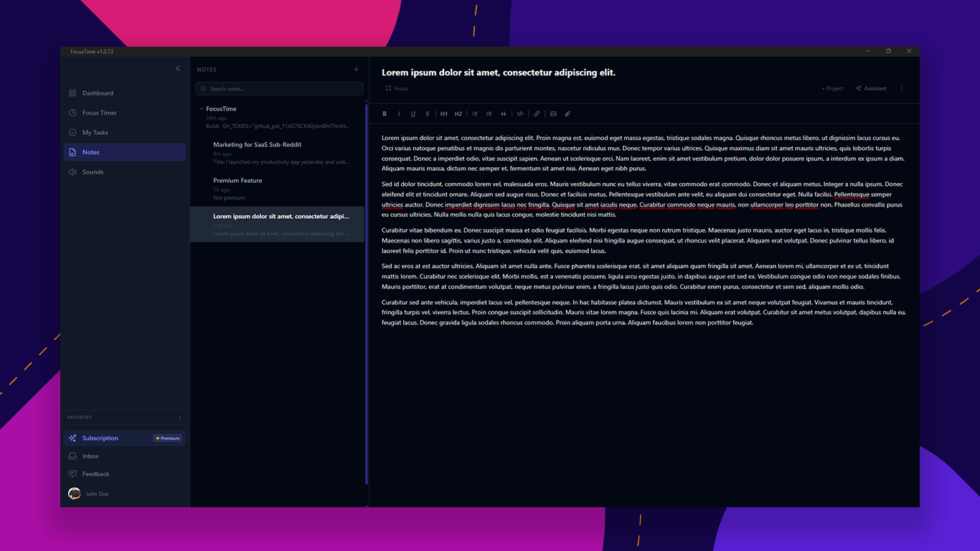
Task: Open the Premium Feature note
Action: click(x=277, y=189)
